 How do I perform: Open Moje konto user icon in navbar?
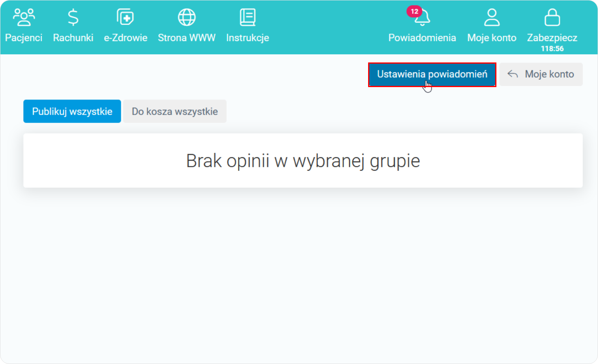(492, 17)
